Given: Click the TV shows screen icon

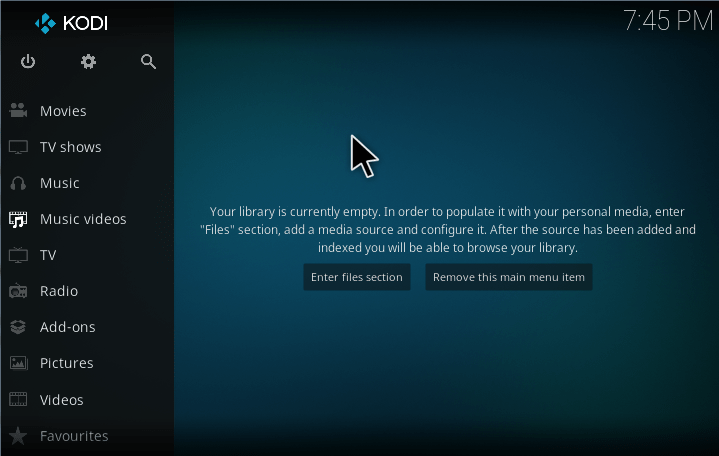Looking at the screenshot, I should [x=18, y=147].
